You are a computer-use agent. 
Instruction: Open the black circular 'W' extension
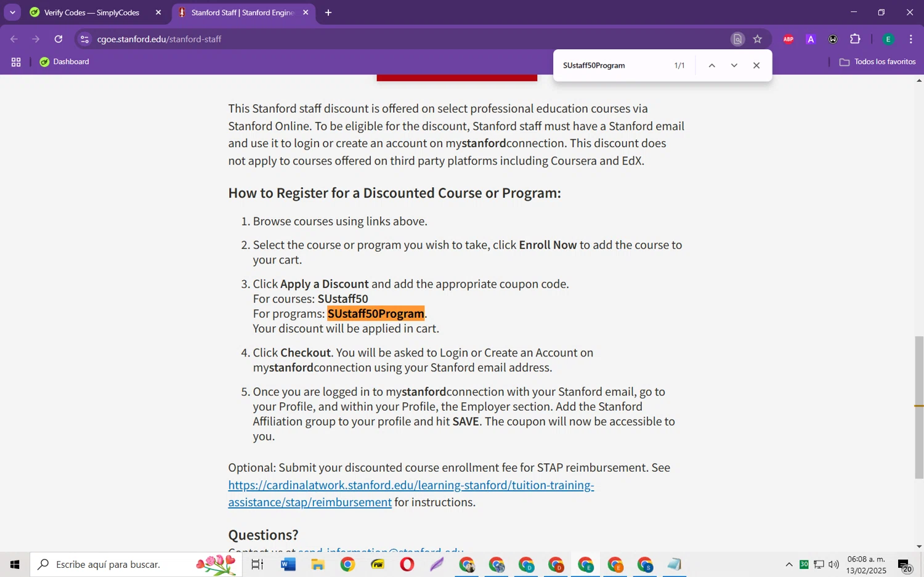click(x=833, y=39)
